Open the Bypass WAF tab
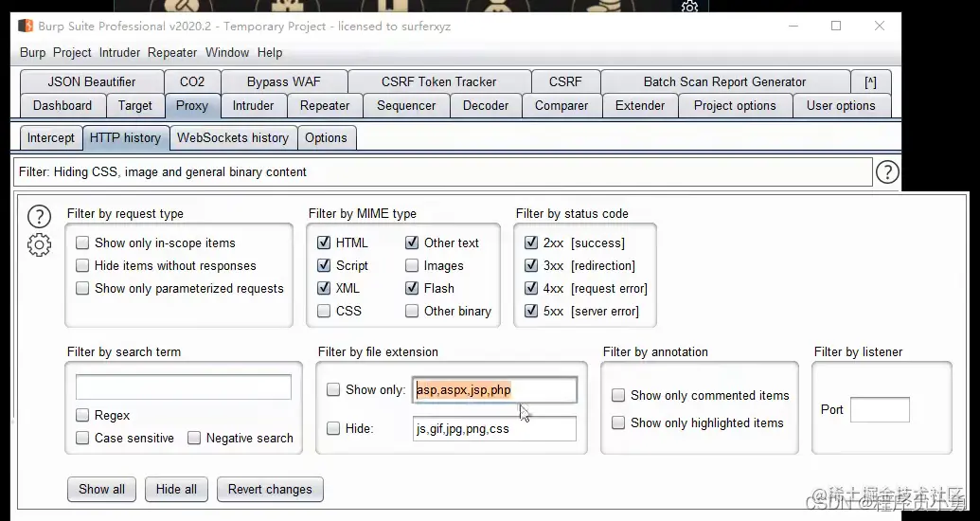 (284, 81)
